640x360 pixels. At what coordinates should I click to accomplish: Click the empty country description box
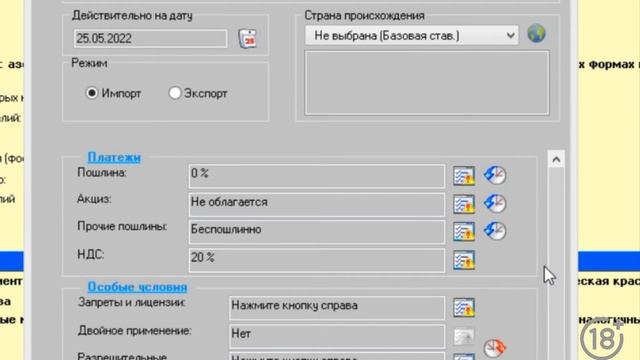tap(427, 83)
